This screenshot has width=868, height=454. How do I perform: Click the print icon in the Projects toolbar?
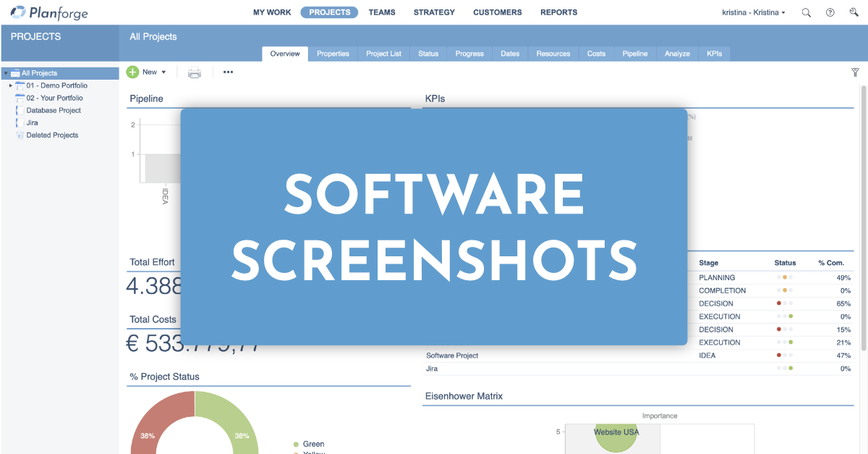[195, 72]
